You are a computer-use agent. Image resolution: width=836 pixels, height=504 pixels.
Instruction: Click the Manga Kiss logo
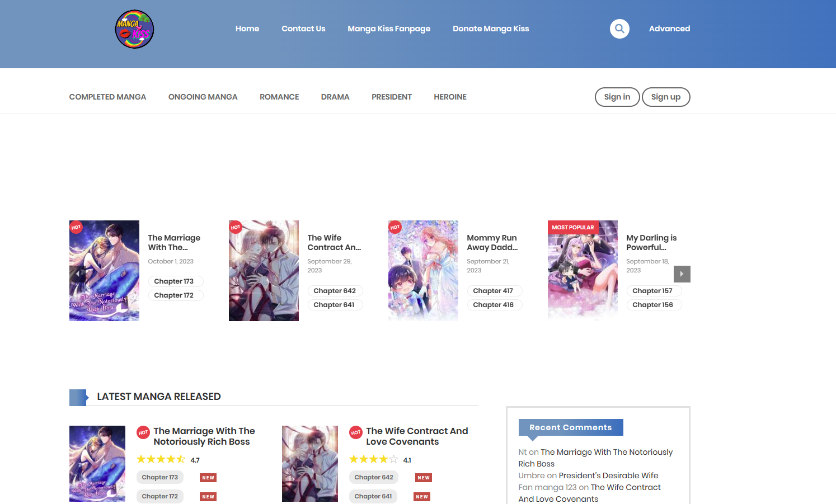(x=134, y=29)
